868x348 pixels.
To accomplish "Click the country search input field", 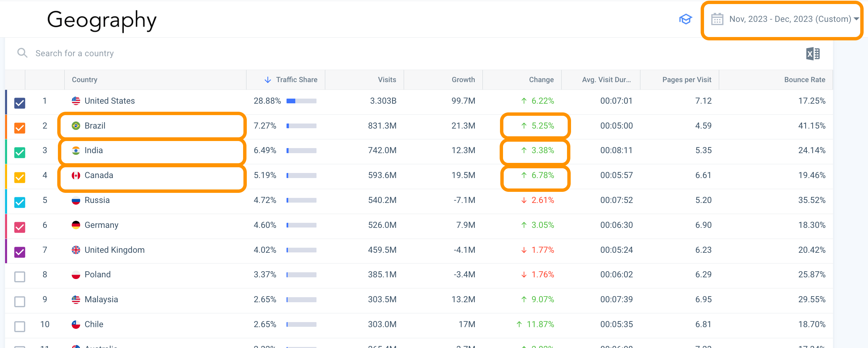I will point(135,53).
